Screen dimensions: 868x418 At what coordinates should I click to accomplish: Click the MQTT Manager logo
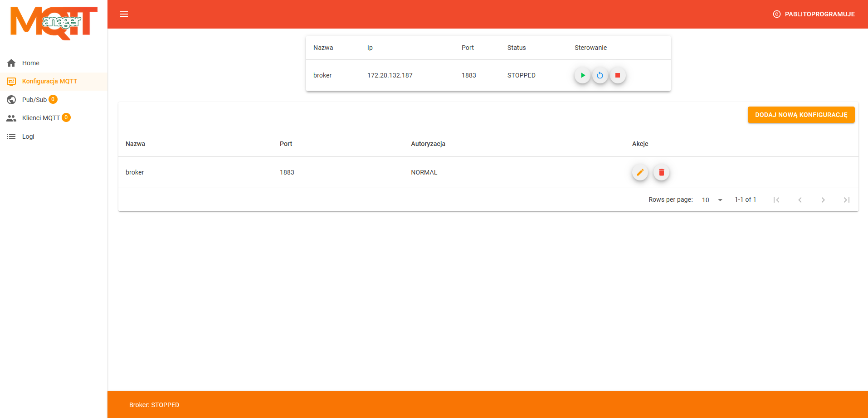pyautogui.click(x=54, y=23)
